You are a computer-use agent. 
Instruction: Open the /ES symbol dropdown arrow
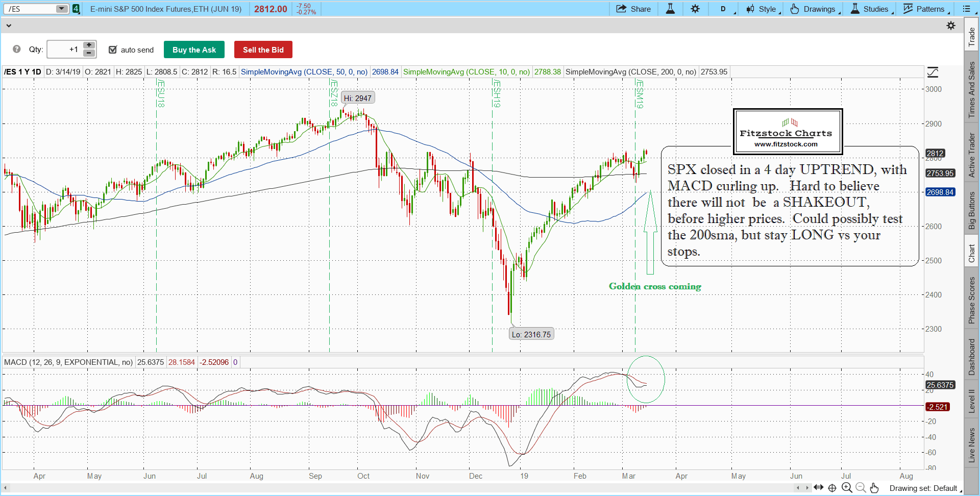pos(61,9)
